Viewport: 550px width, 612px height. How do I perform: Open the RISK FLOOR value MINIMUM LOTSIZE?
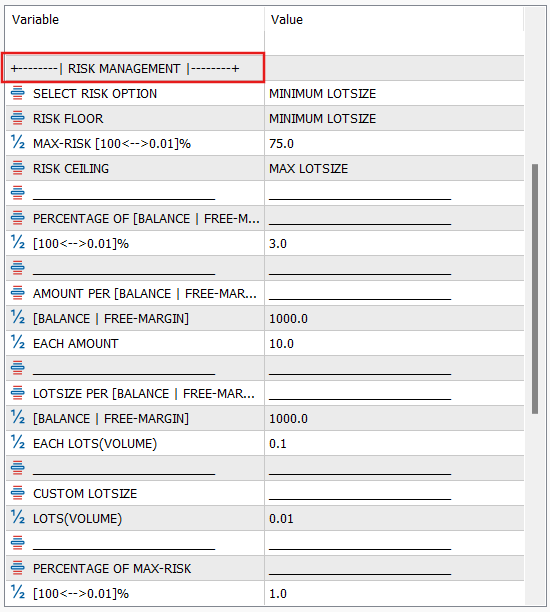click(x=394, y=118)
